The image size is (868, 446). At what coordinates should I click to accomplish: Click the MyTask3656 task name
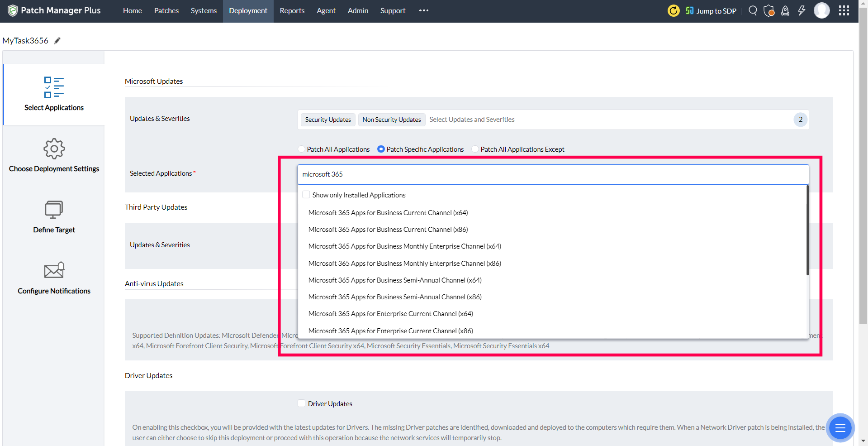pyautogui.click(x=25, y=41)
